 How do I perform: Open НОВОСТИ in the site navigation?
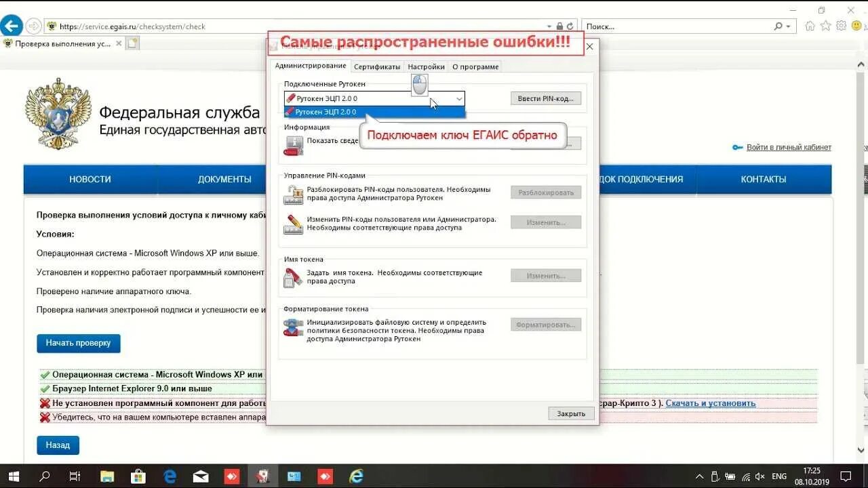[90, 180]
